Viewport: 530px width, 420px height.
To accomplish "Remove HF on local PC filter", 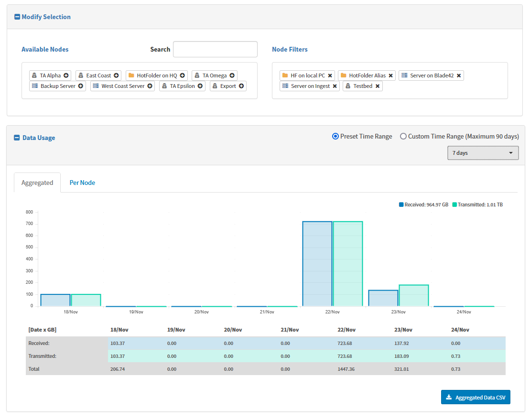I will [330, 75].
